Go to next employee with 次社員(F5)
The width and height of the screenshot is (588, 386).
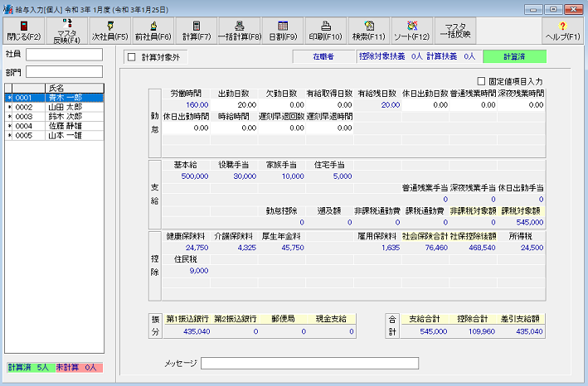pyautogui.click(x=109, y=31)
